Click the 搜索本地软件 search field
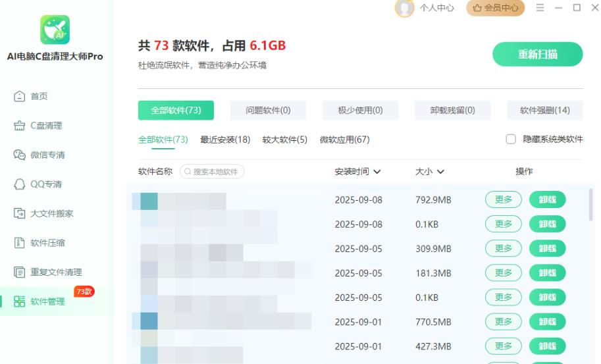Viewport: 601px width, 364px height. (212, 172)
